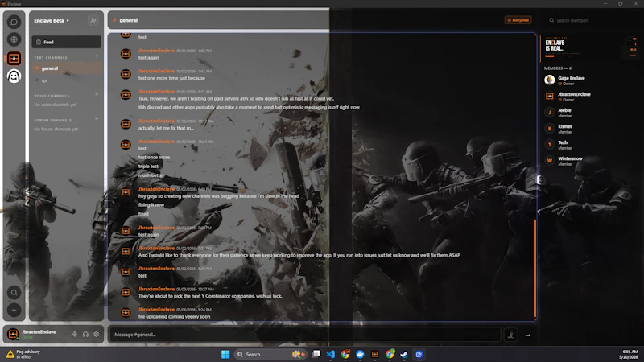This screenshot has width=644, height=362.
Task: Open JbraxtonEnclave user avatar at bottom left
Action: [13, 334]
